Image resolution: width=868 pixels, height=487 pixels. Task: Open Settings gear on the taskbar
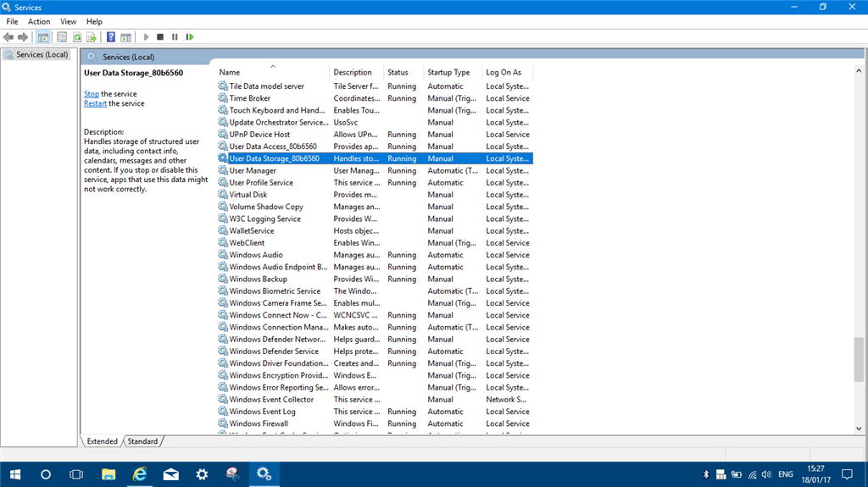coord(202,475)
